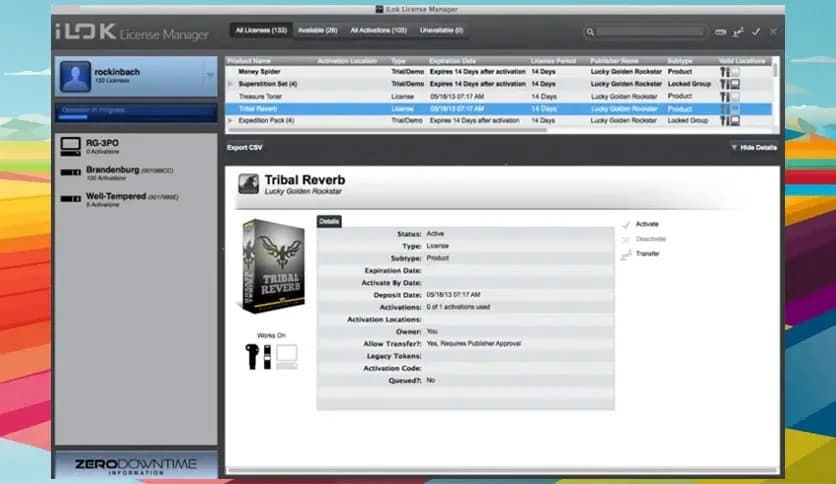
Task: Click the Deposit Date value 05/18/13 07:17 AM
Action: click(x=453, y=295)
